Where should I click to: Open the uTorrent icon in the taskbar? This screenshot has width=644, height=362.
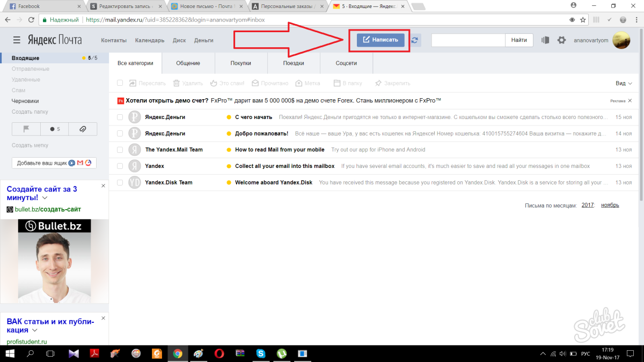point(281,353)
